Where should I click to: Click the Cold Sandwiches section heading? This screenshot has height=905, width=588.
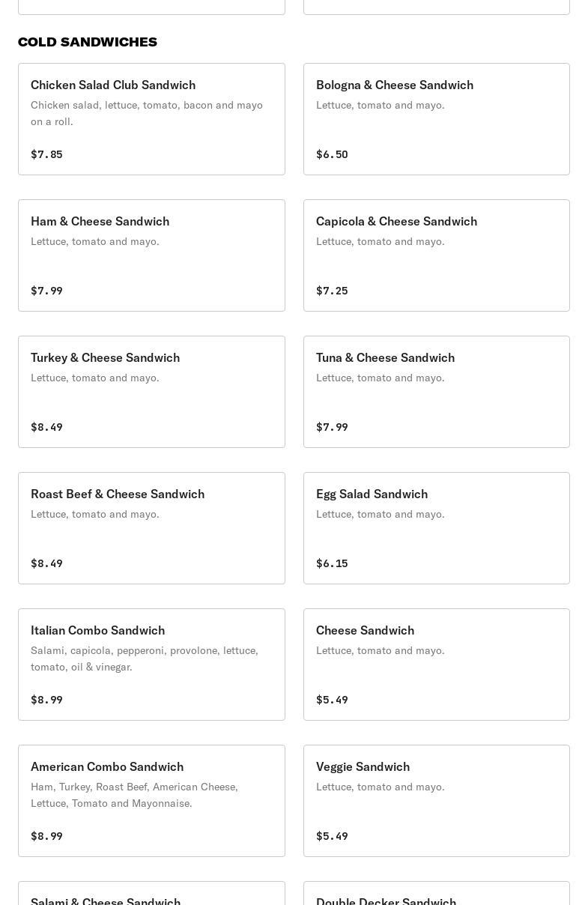coord(88,42)
